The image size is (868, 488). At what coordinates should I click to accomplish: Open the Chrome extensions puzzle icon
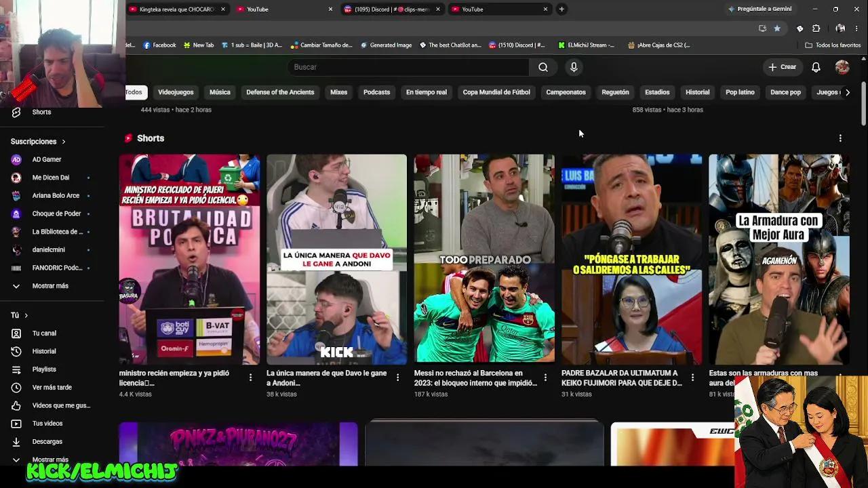coord(816,28)
